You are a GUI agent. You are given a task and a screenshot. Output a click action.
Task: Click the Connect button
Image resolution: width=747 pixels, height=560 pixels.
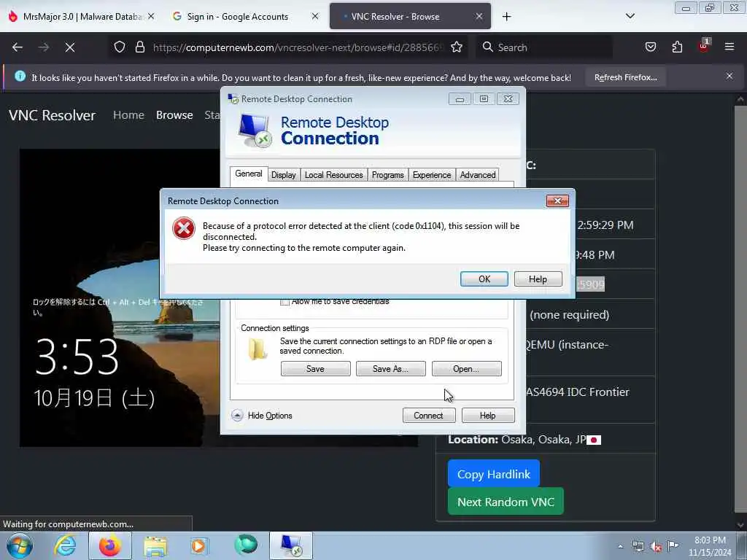click(x=429, y=415)
